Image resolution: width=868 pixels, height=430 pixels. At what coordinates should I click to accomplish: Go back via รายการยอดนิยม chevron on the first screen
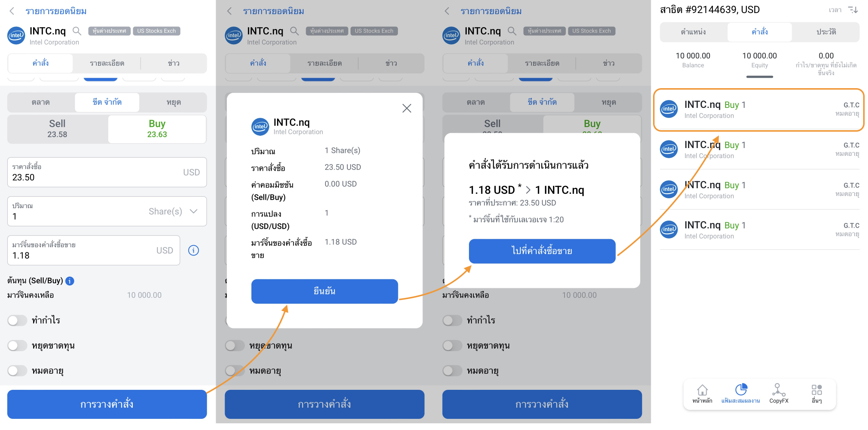point(12,11)
